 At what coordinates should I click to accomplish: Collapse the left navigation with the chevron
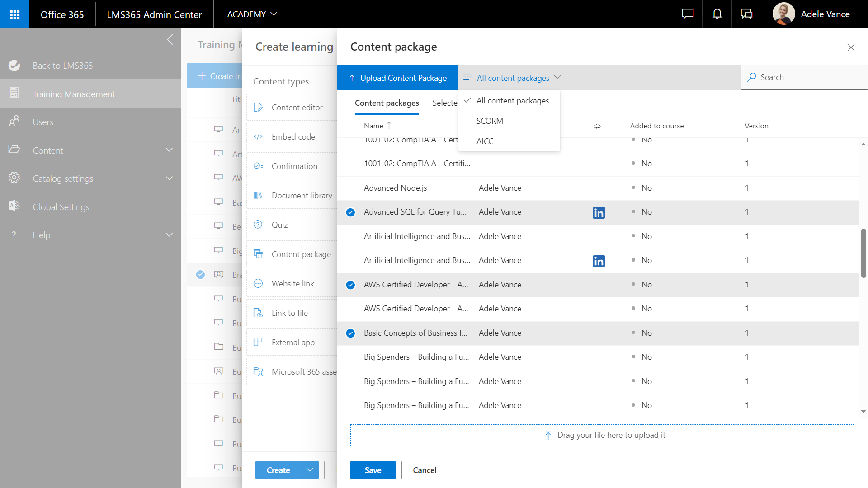[x=170, y=40]
